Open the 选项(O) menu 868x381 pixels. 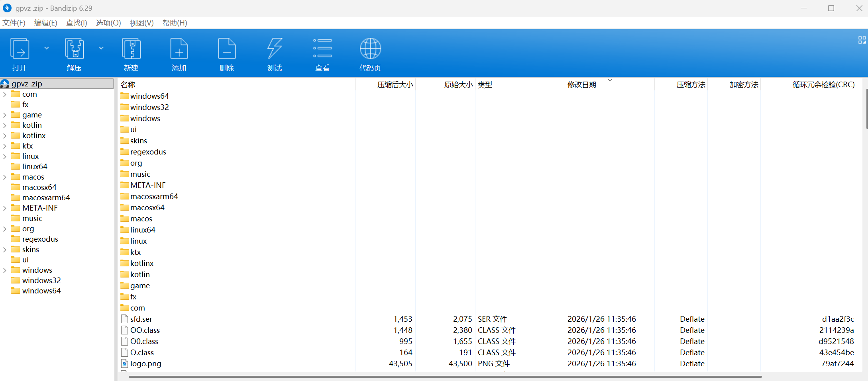pyautogui.click(x=108, y=23)
